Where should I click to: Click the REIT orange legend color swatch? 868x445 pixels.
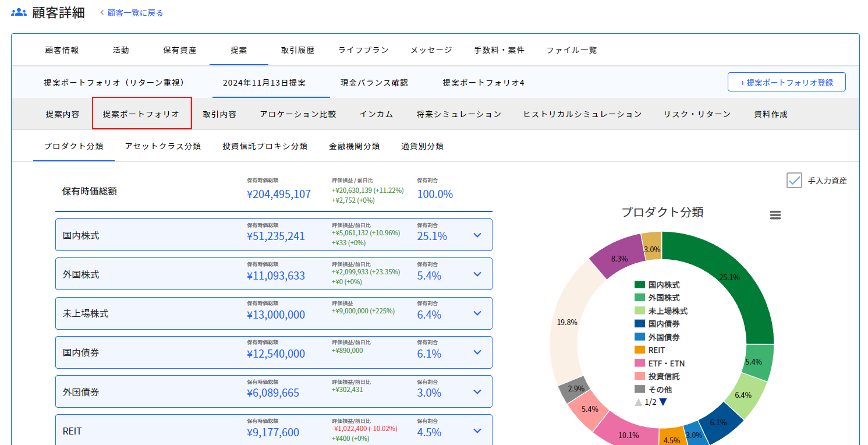[x=640, y=350]
